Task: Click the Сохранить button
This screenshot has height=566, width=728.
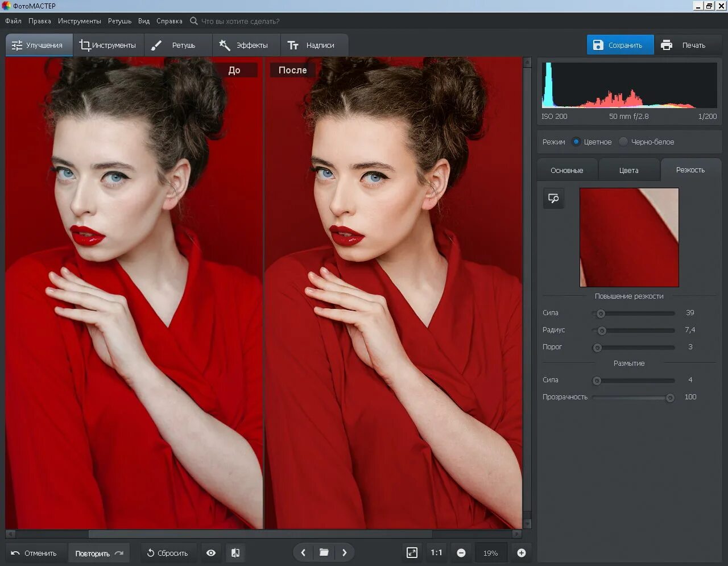Action: (619, 45)
